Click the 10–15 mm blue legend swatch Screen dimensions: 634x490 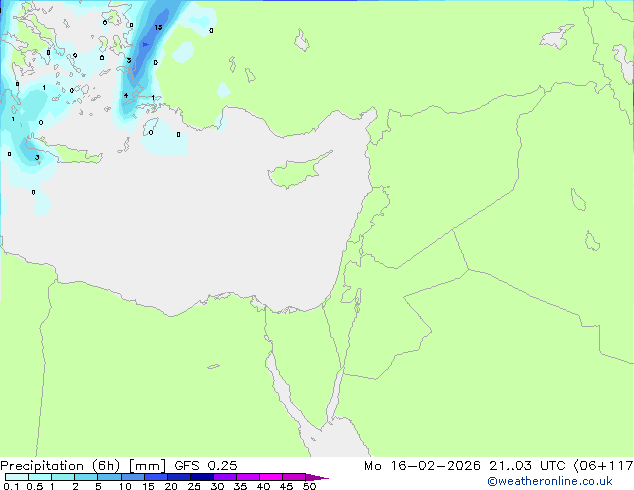[133, 477]
